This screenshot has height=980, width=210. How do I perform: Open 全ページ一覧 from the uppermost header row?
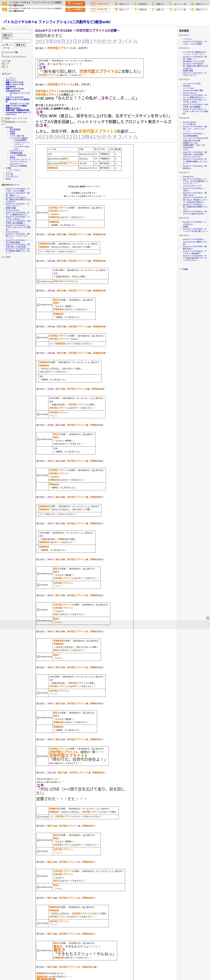(x=178, y=4)
